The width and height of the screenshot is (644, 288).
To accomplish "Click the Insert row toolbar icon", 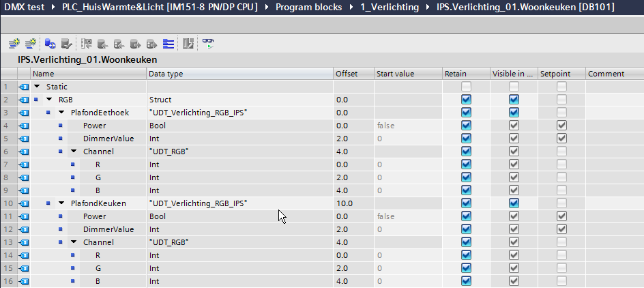I will 14,43.
